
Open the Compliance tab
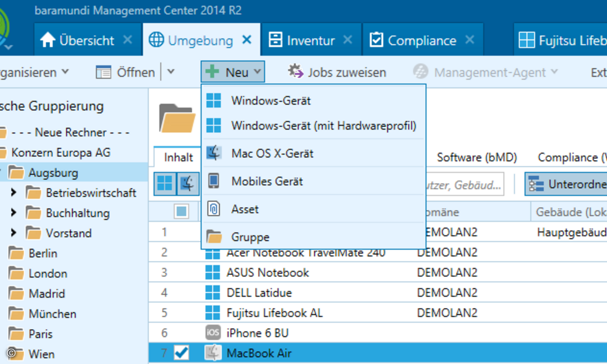tap(422, 40)
